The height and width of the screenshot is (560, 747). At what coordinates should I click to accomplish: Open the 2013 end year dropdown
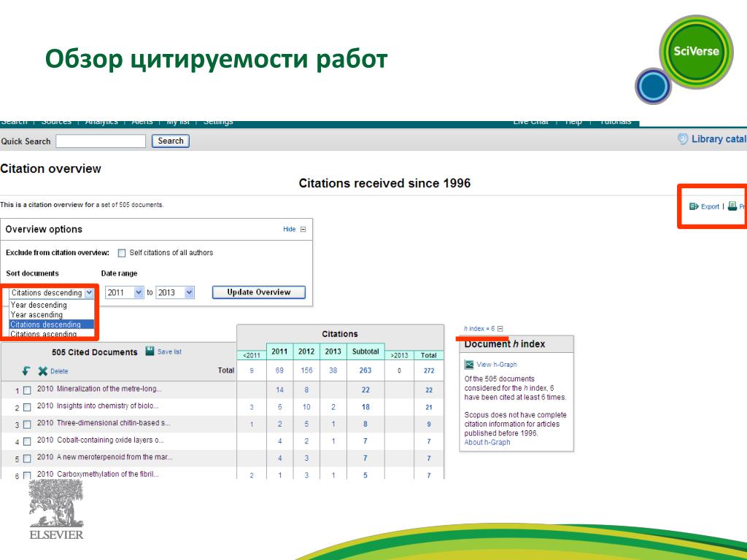point(189,292)
